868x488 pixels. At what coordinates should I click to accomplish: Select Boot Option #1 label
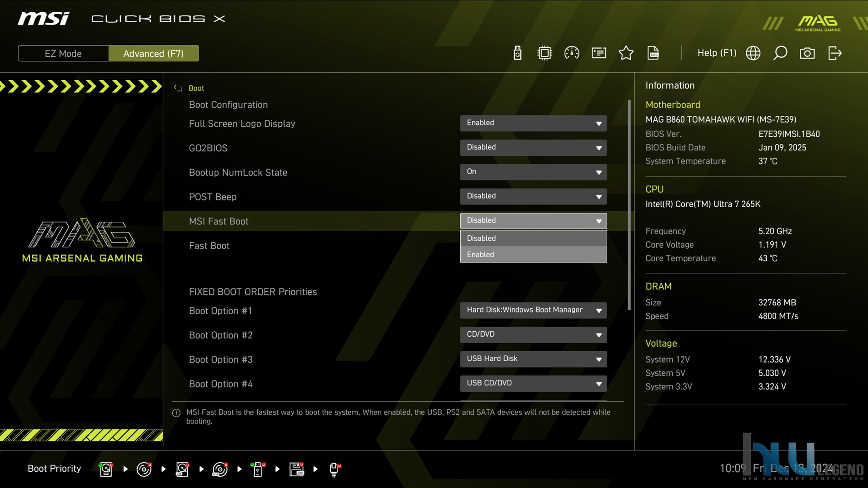(x=220, y=311)
